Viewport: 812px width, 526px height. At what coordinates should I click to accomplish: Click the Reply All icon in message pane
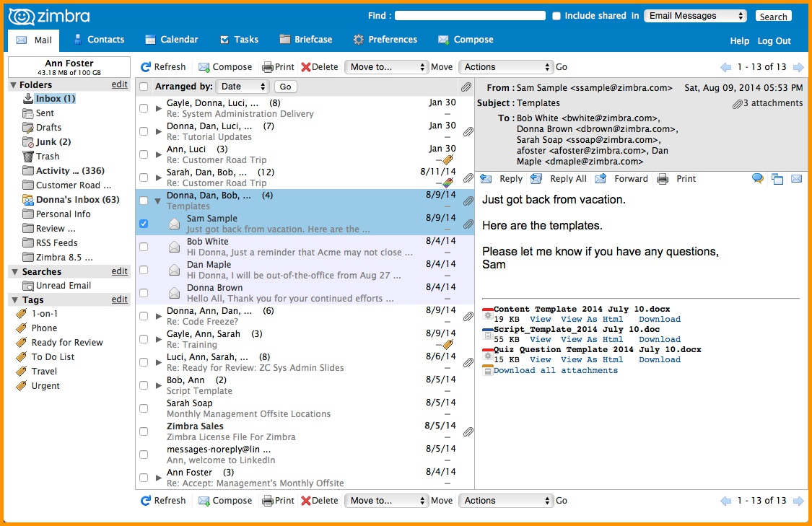click(536, 179)
